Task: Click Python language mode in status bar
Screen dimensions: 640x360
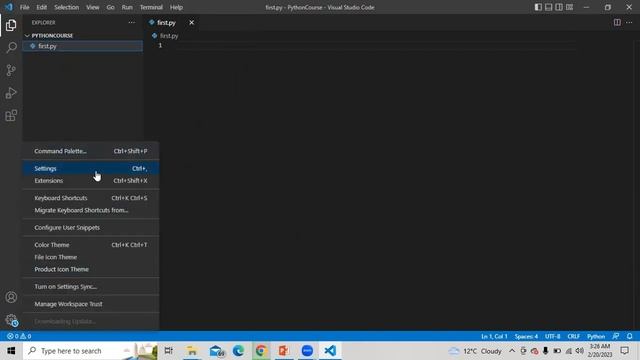Action: tap(596, 336)
